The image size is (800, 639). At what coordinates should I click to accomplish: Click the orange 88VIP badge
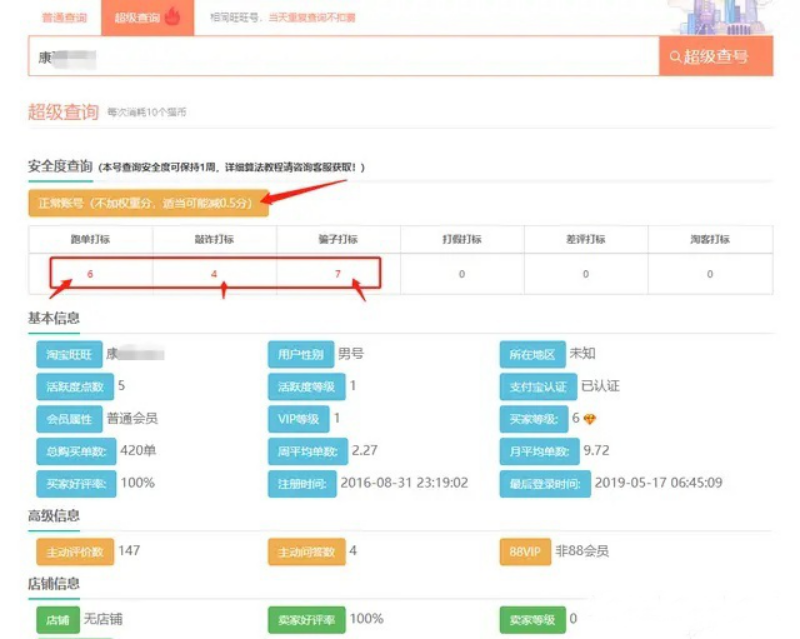click(x=524, y=551)
